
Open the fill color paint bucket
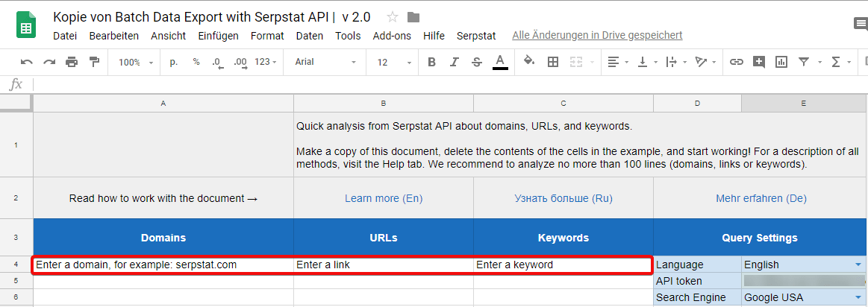[x=529, y=61]
